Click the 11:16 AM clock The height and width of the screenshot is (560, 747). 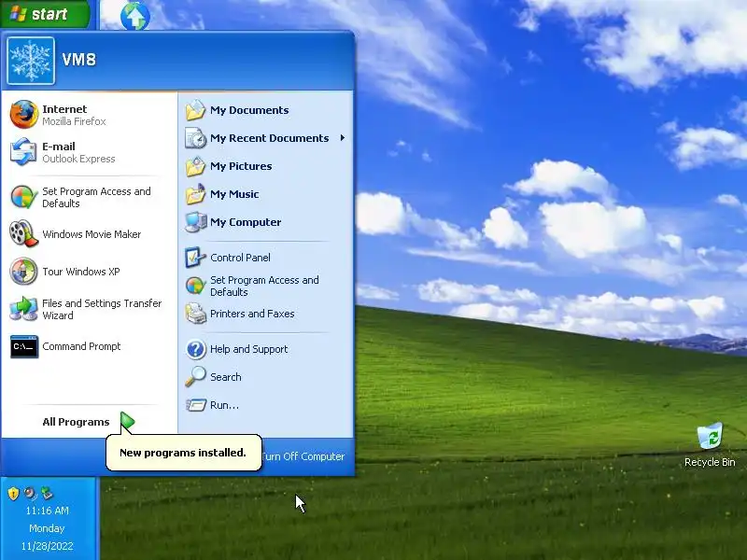click(48, 511)
